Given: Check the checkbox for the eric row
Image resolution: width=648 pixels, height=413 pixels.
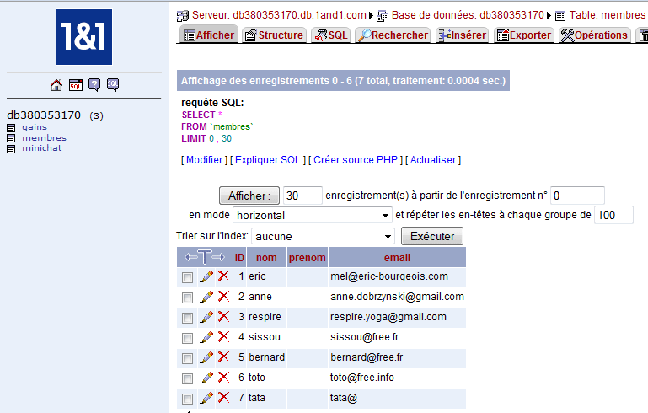Looking at the screenshot, I should 187,277.
